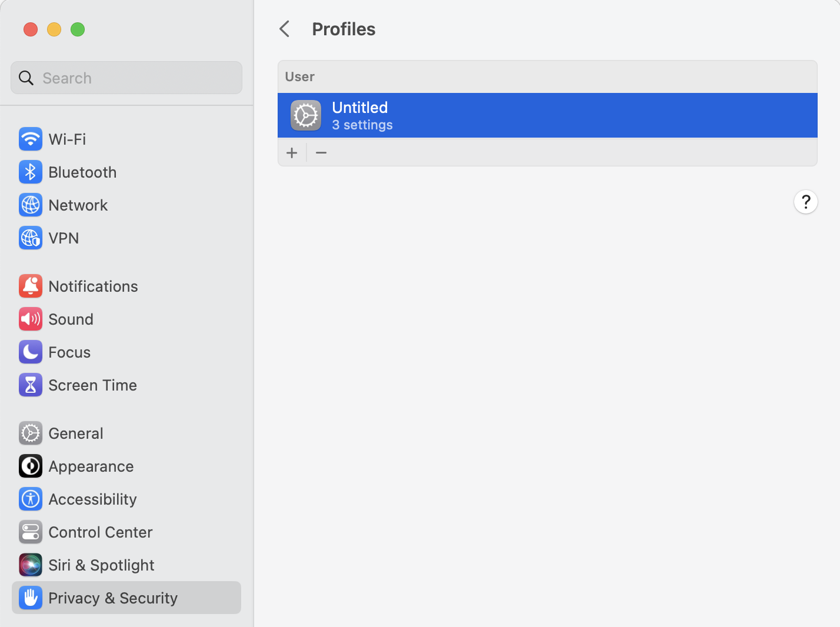Click the VPN globe icon
The image size is (840, 627).
(x=31, y=238)
